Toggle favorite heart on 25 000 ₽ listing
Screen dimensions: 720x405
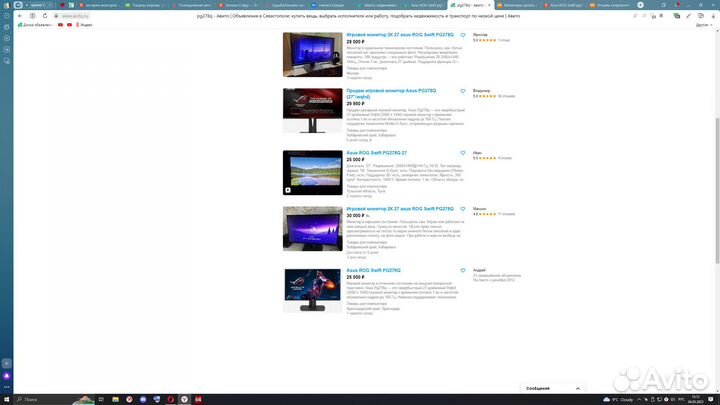[462, 153]
